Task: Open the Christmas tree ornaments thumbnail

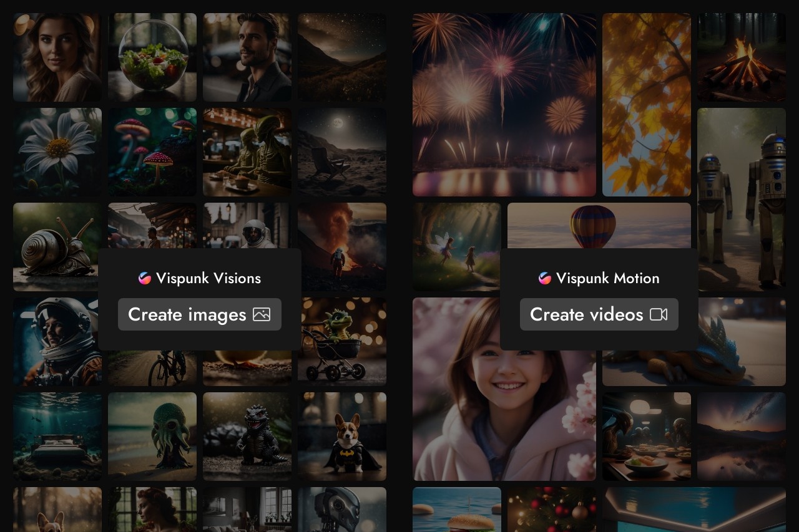Action: click(x=552, y=510)
